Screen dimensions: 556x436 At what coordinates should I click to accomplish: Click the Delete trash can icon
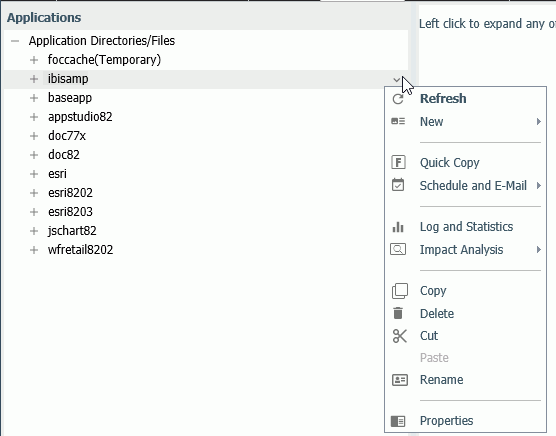tap(398, 313)
